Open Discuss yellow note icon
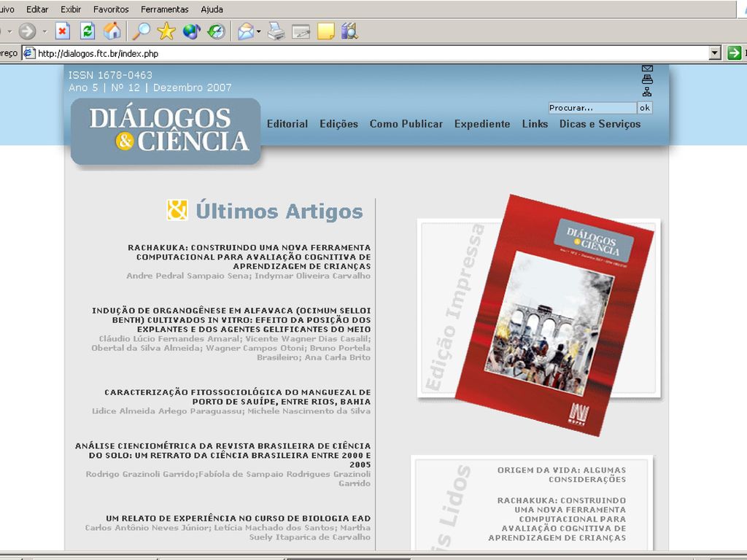Viewport: 747px width, 560px height. 326,31
